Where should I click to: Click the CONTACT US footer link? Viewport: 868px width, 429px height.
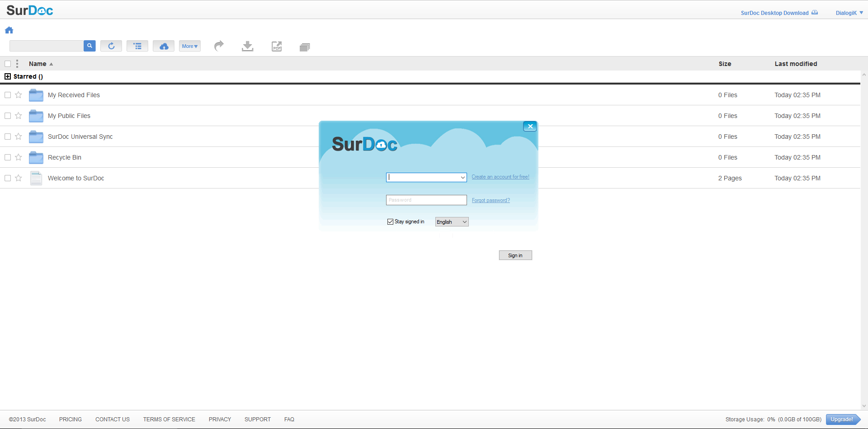pos(113,420)
